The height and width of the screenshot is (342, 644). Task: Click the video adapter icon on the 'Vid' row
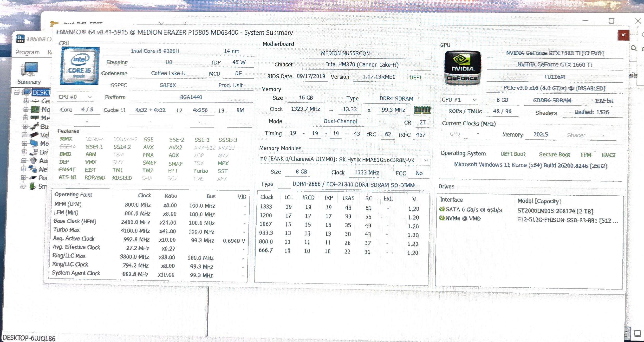[34, 135]
